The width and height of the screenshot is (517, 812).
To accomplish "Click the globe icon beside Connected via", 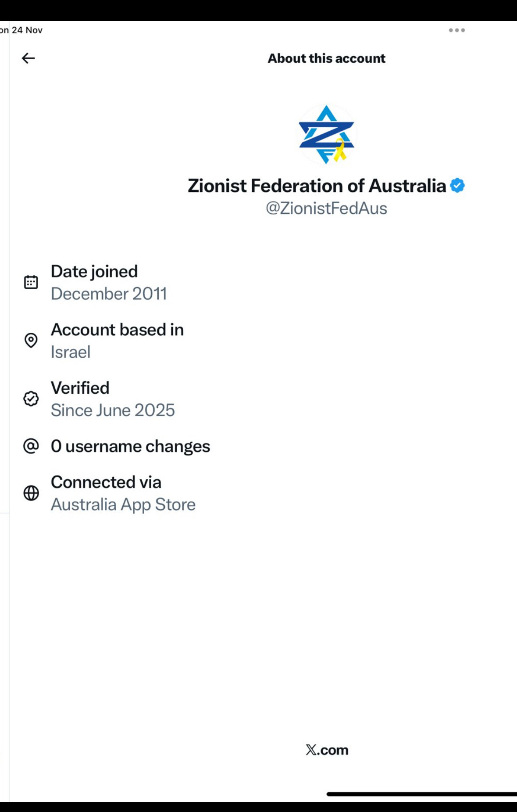I will [x=31, y=493].
